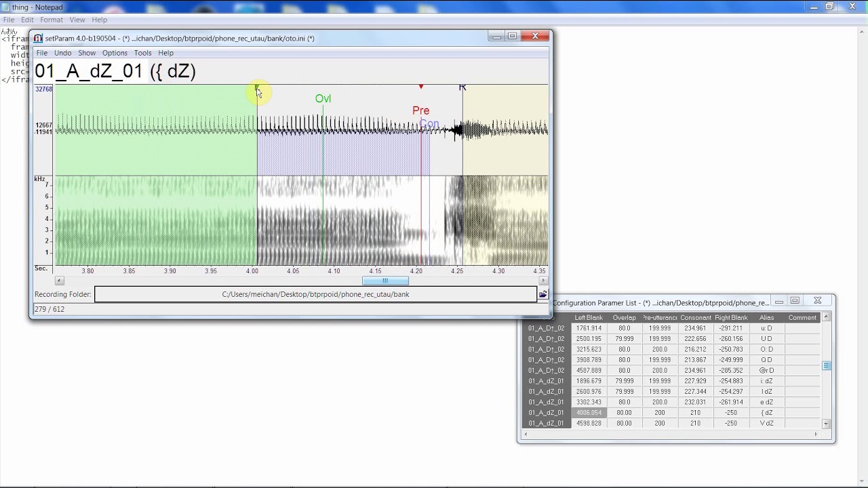Select the right blank R marker

[x=462, y=87]
